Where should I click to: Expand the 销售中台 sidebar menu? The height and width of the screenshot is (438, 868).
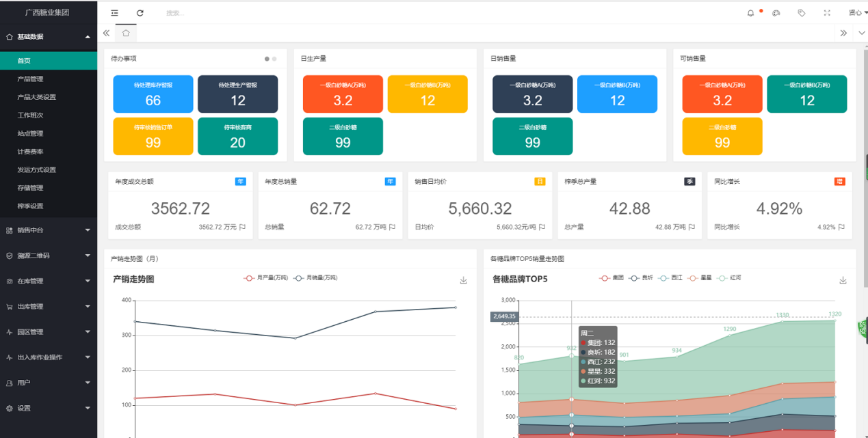[48, 230]
